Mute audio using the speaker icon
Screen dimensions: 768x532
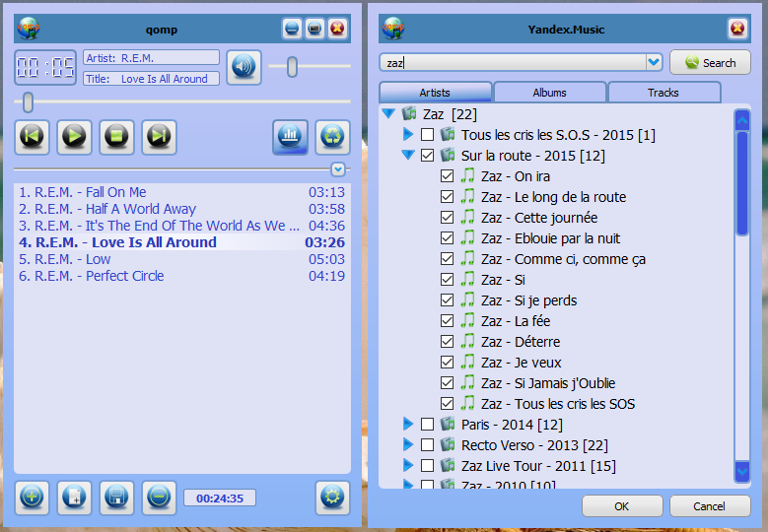tap(244, 67)
